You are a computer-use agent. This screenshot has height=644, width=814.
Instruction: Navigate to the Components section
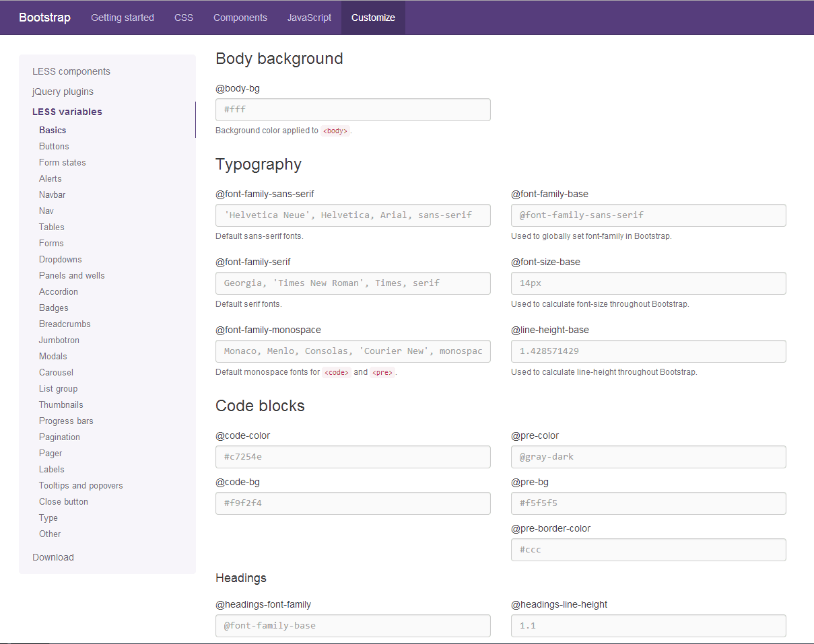pos(240,17)
